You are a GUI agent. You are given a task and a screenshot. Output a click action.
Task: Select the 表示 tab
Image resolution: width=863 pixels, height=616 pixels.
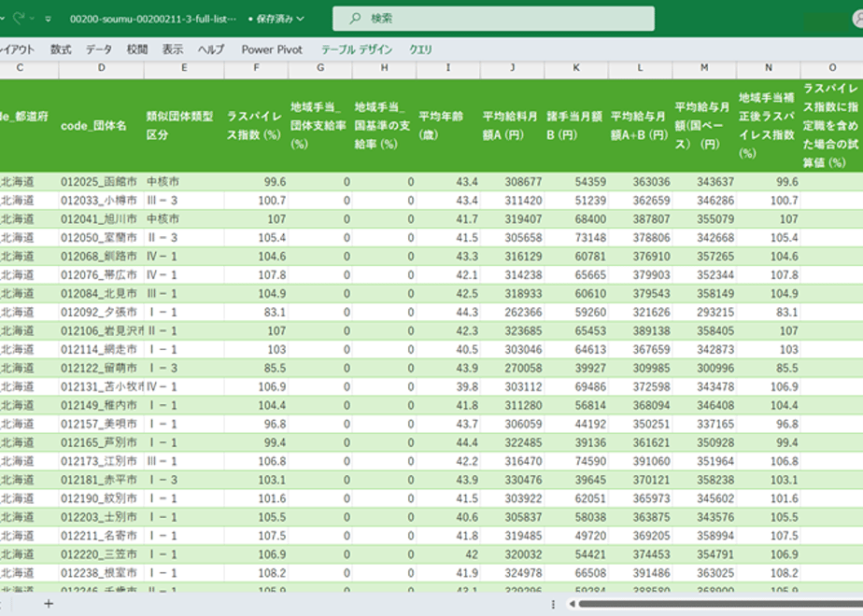pos(172,49)
